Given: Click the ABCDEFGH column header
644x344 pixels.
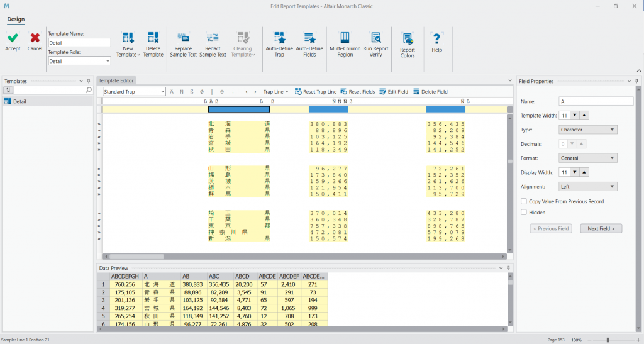Looking at the screenshot, I should 125,276.
